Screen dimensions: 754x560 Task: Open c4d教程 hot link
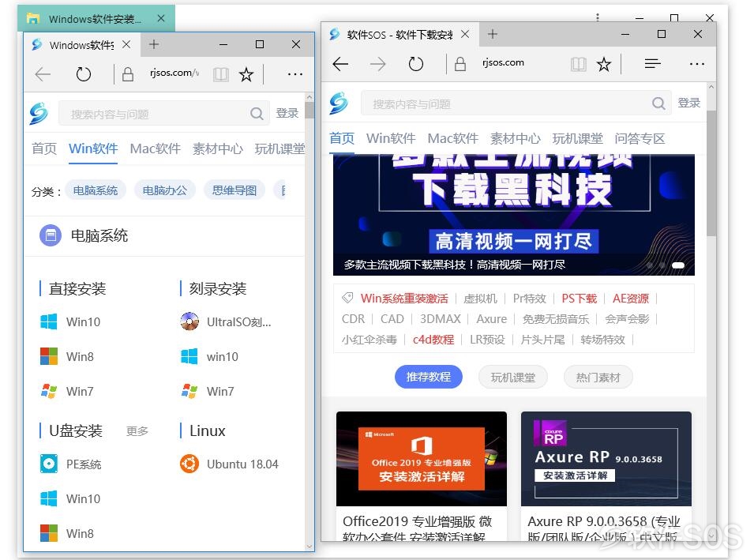pos(433,340)
